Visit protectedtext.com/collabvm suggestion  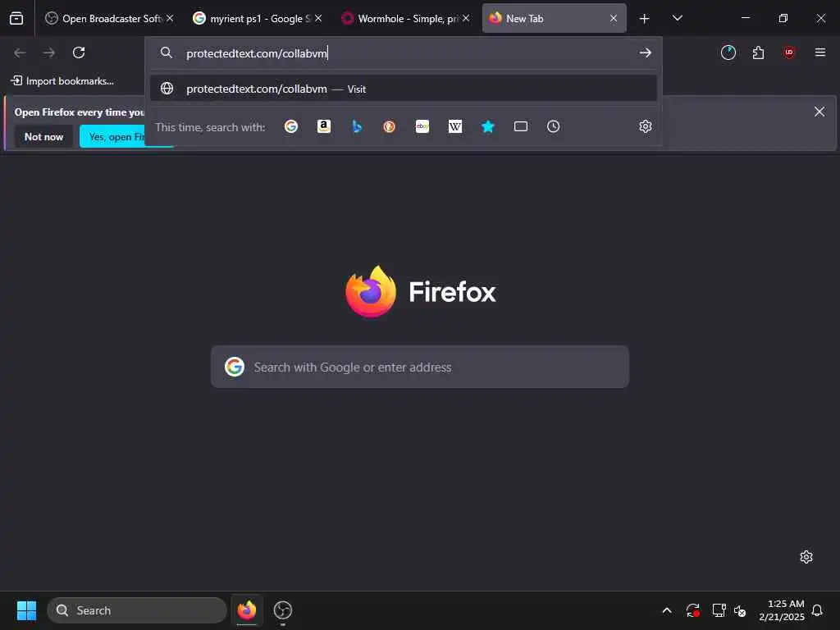coord(404,89)
